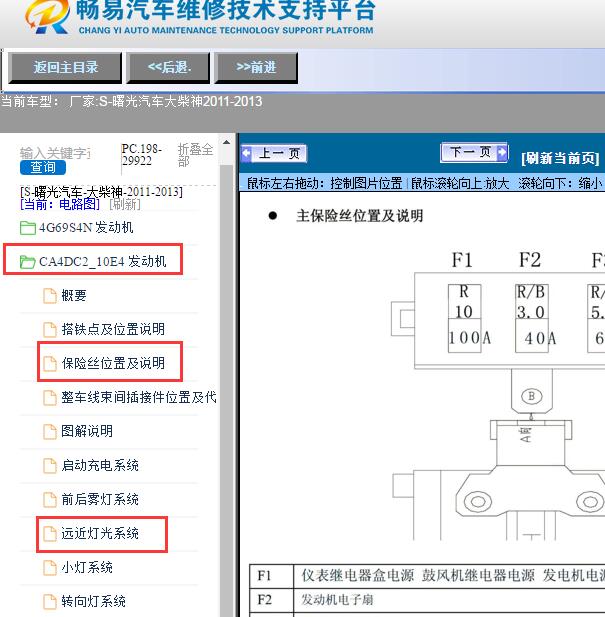Click the F2 发动机电子扇 table row
The width and height of the screenshot is (605, 617).
click(427, 600)
